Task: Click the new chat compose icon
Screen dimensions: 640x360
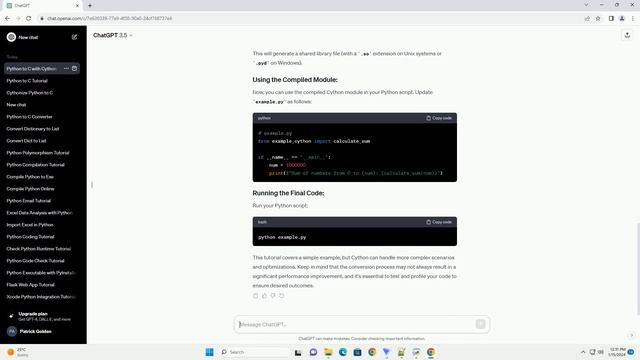Action: pyautogui.click(x=74, y=37)
